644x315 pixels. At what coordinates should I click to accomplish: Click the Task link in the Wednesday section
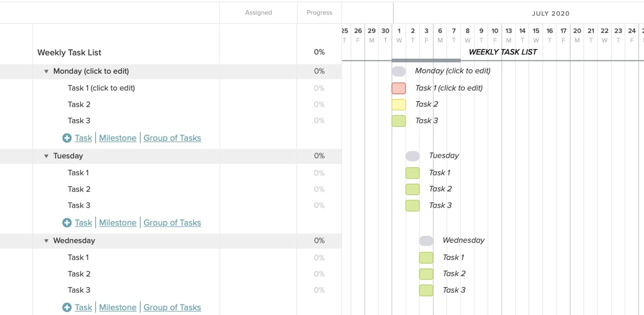[x=83, y=307]
